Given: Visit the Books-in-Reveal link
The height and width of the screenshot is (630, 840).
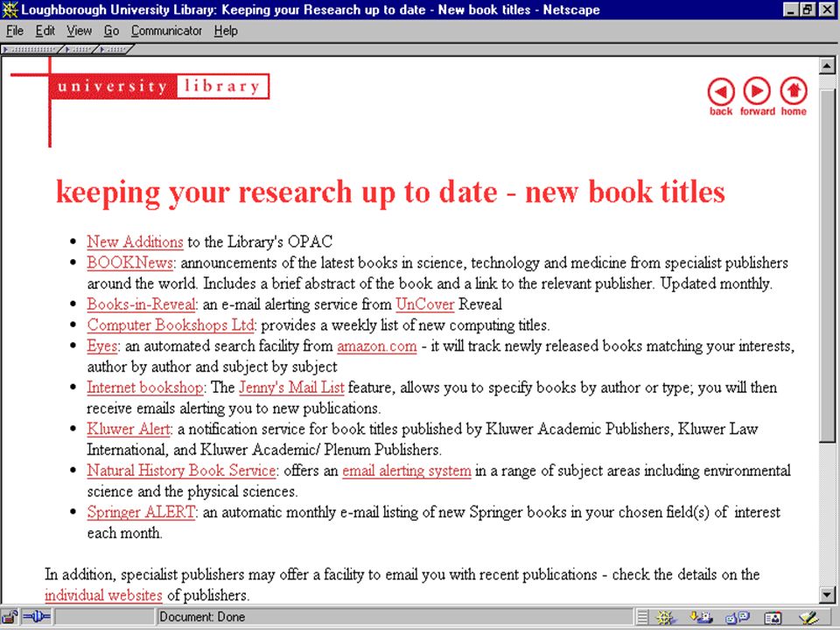Looking at the screenshot, I should 142,304.
